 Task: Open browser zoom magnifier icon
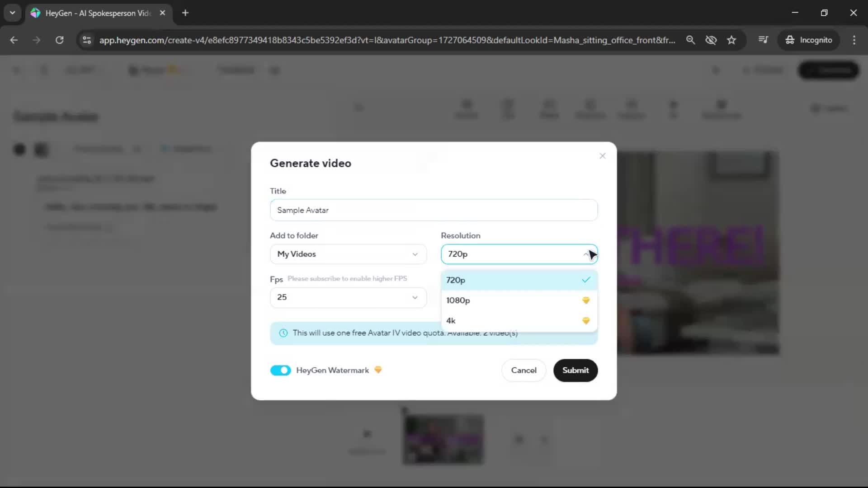click(x=690, y=40)
